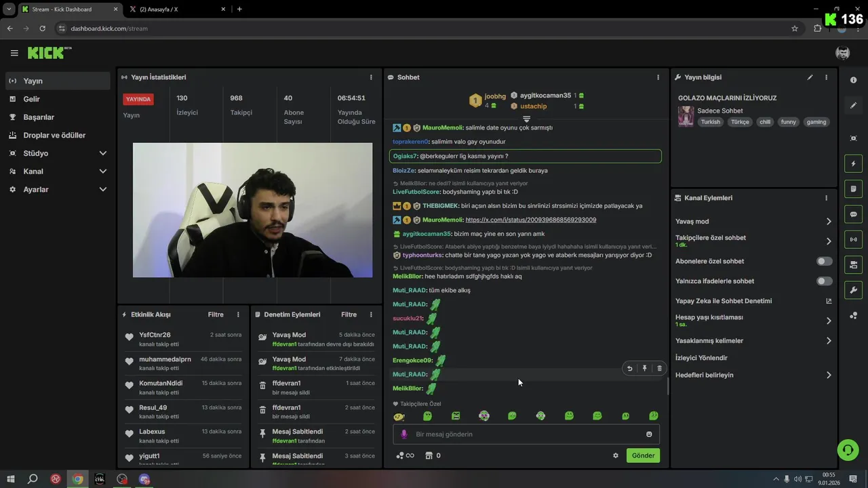Screen dimensions: 868x488
Task: Click the three-dots bubbles icon in the right rail
Action: point(853,315)
